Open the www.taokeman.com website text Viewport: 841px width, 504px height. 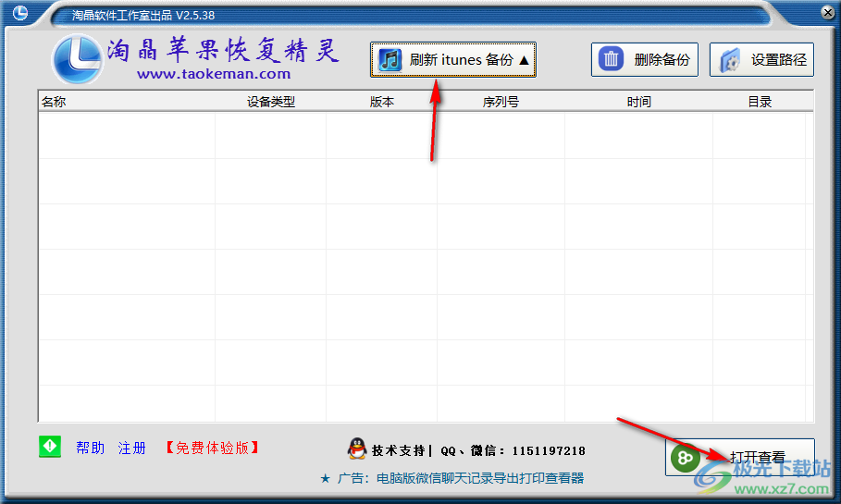pyautogui.click(x=214, y=74)
